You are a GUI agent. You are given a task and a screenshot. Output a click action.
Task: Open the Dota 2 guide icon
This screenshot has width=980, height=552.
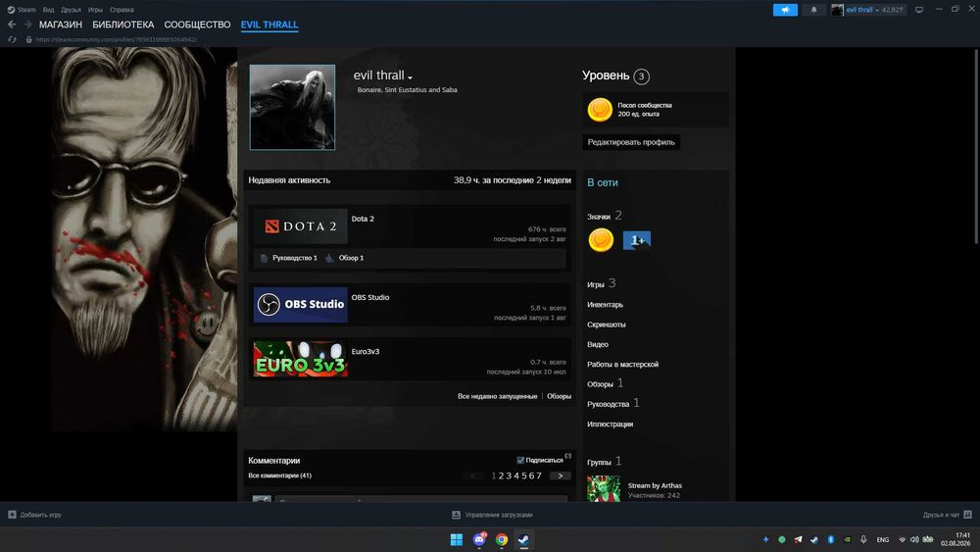point(264,258)
